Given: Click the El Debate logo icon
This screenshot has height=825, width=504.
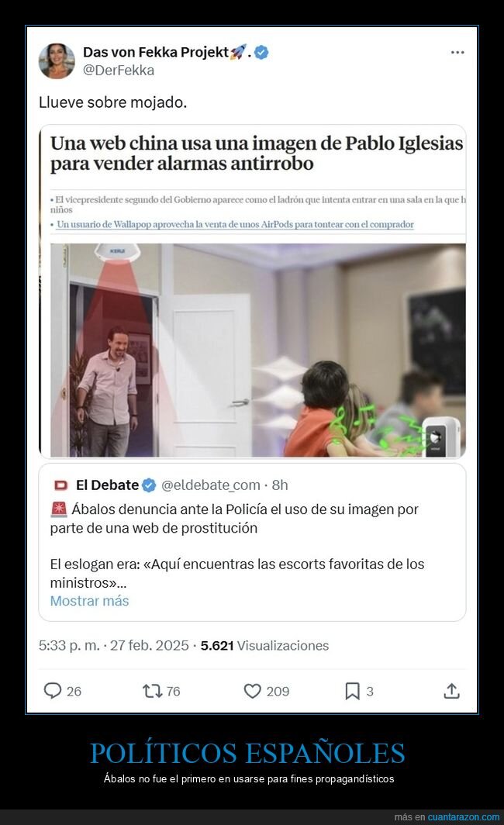Looking at the screenshot, I should pos(61,485).
